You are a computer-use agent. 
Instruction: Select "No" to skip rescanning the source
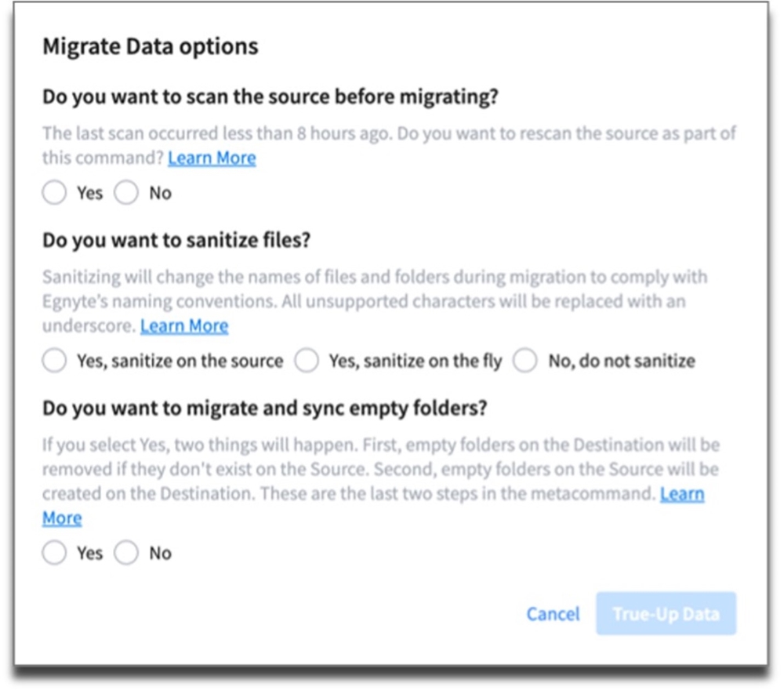tap(126, 192)
